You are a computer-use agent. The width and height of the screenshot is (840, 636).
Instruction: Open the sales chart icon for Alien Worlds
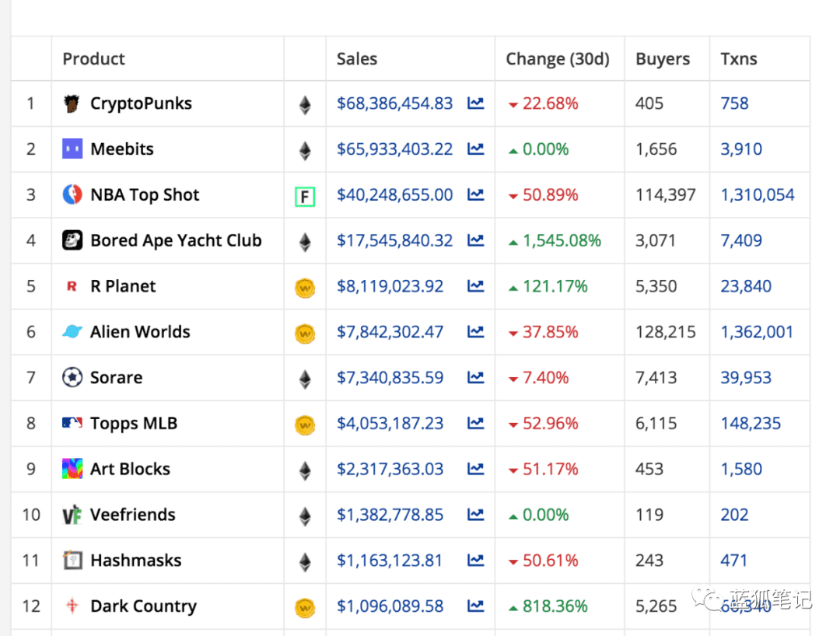(x=475, y=331)
